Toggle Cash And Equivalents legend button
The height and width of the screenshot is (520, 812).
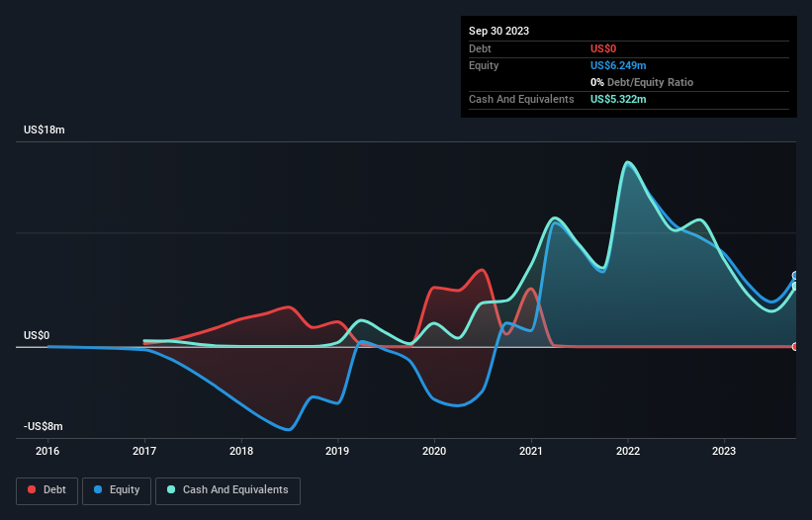coord(227,490)
